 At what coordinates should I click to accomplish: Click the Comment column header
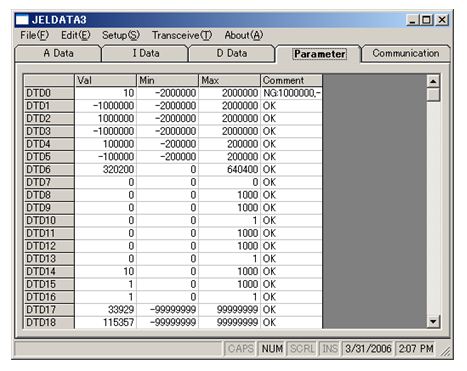(292, 80)
